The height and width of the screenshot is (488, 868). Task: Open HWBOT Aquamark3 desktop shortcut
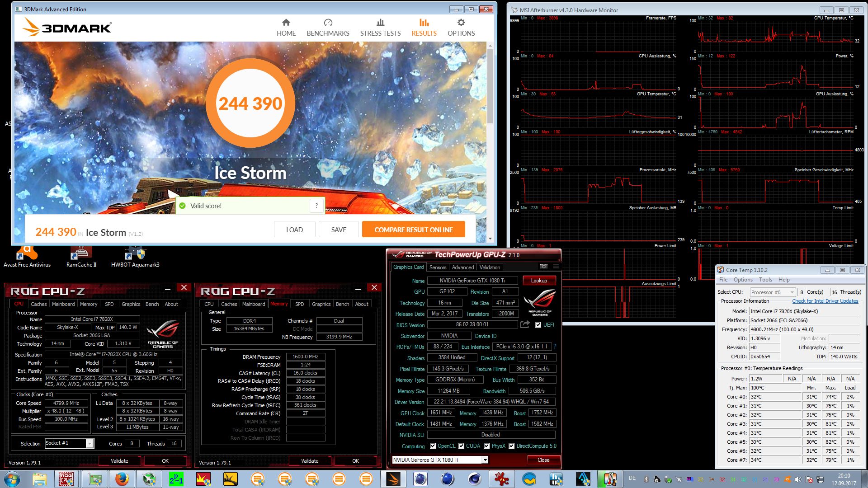tap(135, 257)
